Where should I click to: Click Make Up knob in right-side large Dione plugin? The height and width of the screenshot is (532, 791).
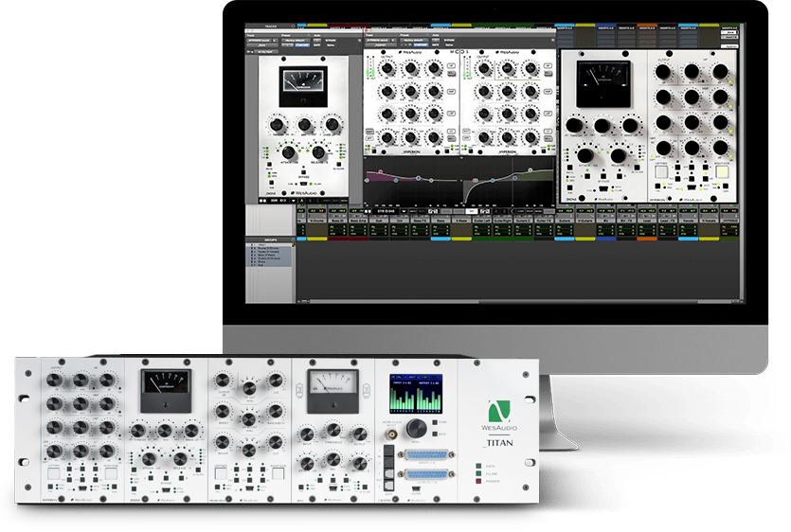[630, 125]
